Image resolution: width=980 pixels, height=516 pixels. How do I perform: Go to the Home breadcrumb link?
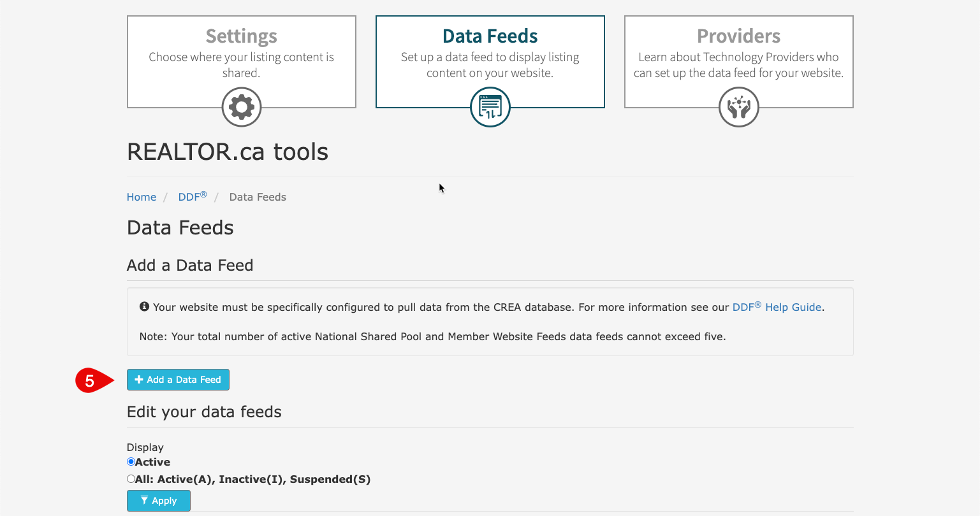142,197
